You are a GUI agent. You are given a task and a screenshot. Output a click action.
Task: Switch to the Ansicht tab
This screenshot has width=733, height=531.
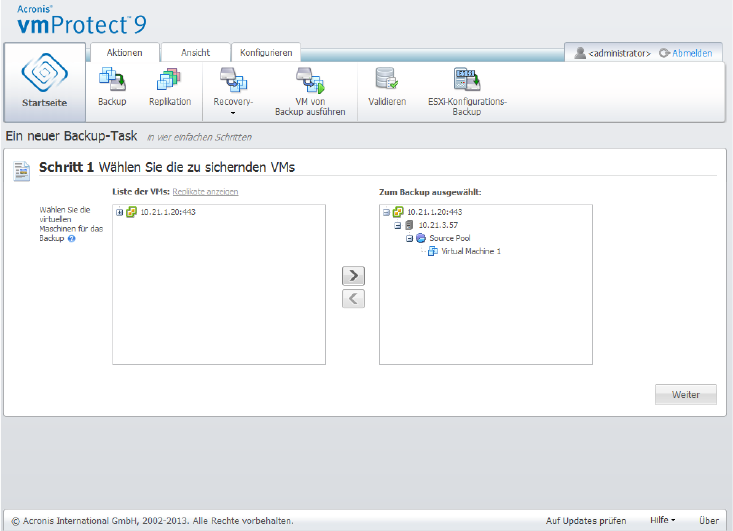195,52
